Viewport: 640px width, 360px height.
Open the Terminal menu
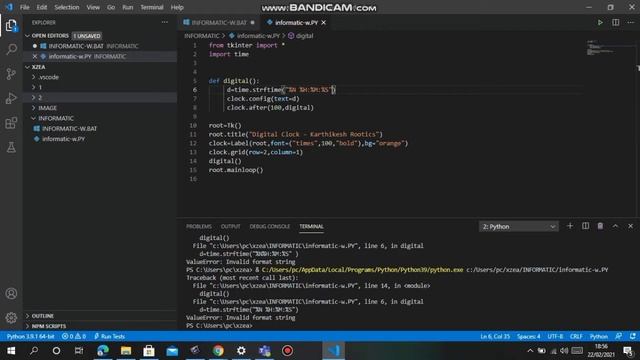152,7
